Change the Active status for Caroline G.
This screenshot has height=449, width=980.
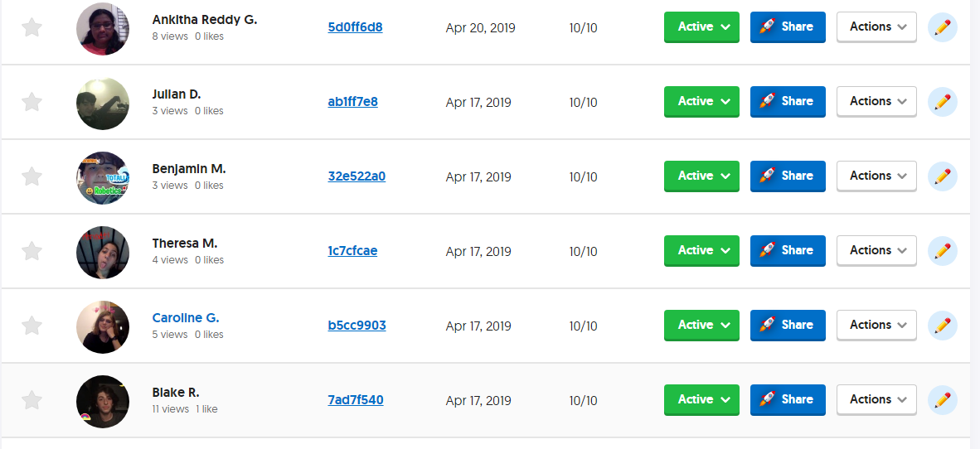[x=701, y=325]
